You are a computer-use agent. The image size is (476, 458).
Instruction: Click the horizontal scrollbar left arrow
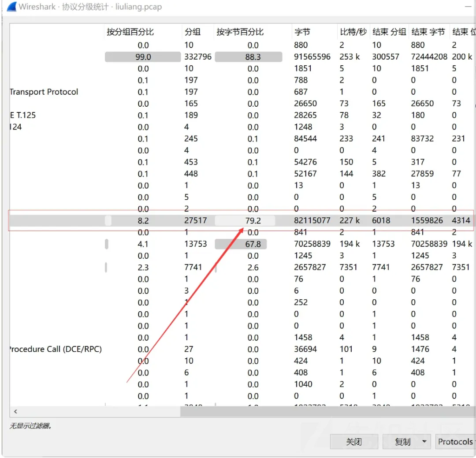tap(15, 412)
